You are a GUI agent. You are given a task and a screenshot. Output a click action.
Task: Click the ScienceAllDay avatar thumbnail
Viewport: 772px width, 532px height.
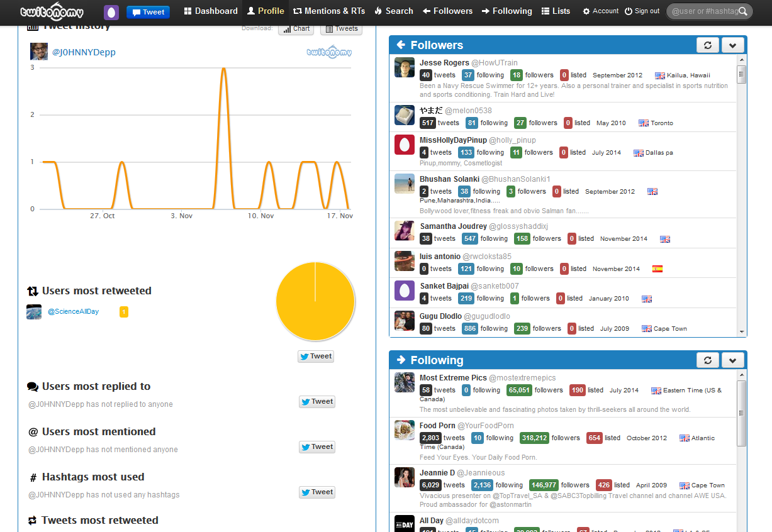click(34, 312)
